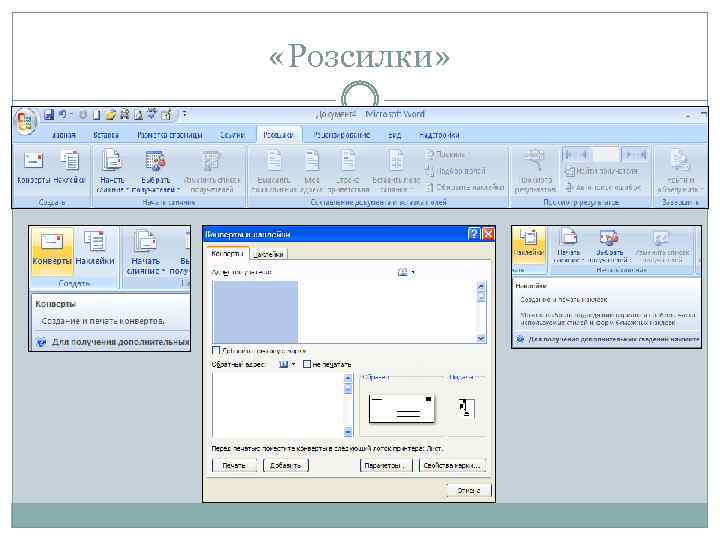Open Надстройки ribbon tab
This screenshot has height=540, width=720.
(x=439, y=135)
